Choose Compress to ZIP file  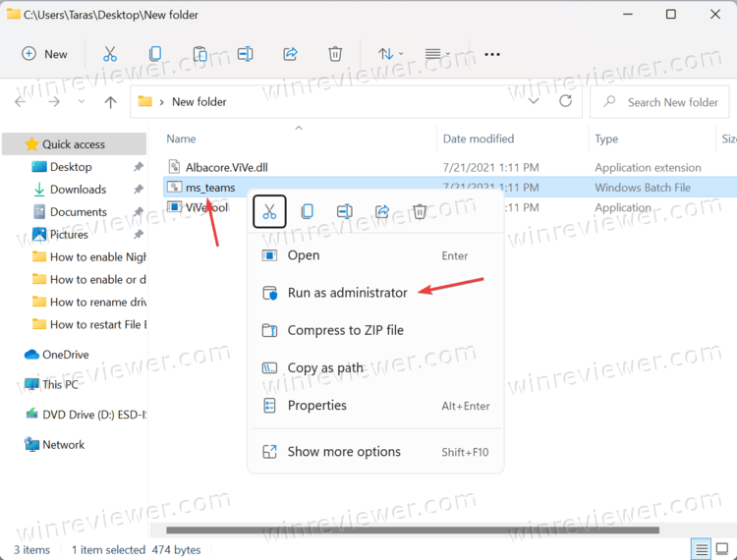pyautogui.click(x=375, y=330)
